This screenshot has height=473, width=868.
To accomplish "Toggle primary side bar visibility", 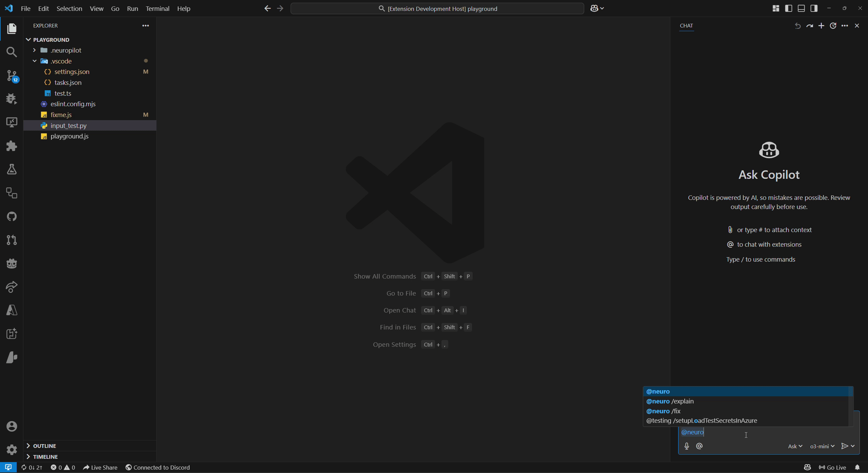I will [x=789, y=8].
